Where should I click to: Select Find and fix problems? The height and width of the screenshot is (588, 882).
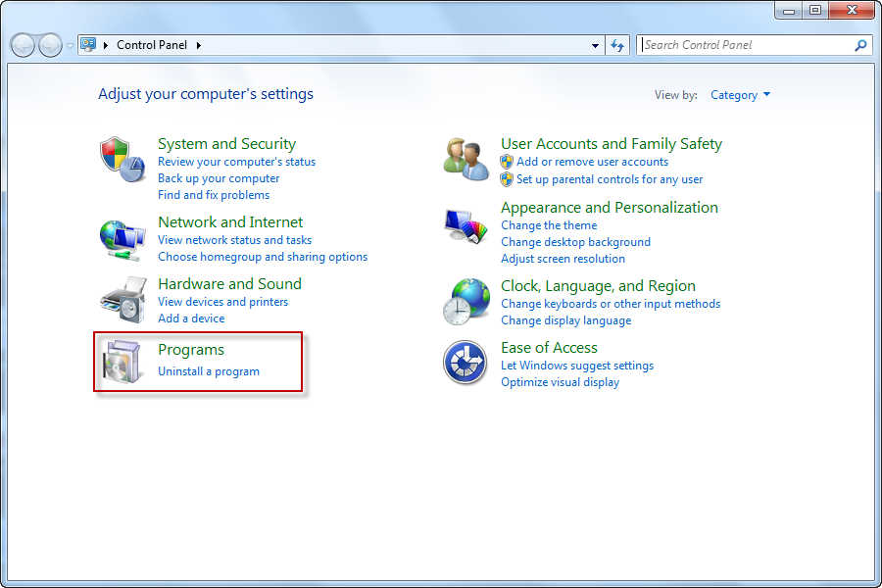[x=214, y=195]
